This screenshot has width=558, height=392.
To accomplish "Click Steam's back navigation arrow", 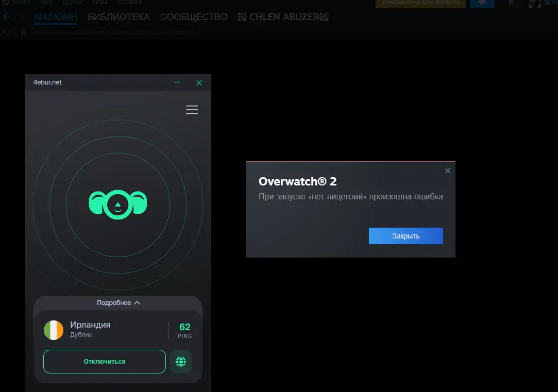I will 6,16.
